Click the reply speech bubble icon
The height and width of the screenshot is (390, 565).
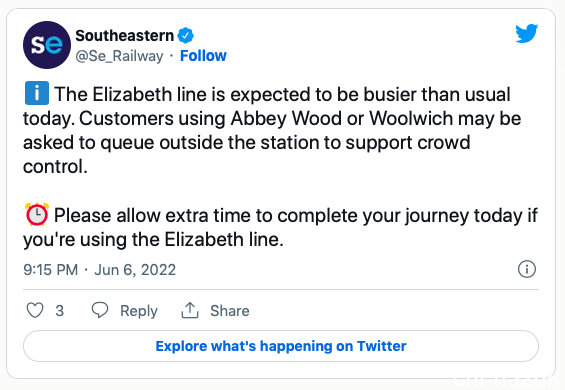pos(100,310)
